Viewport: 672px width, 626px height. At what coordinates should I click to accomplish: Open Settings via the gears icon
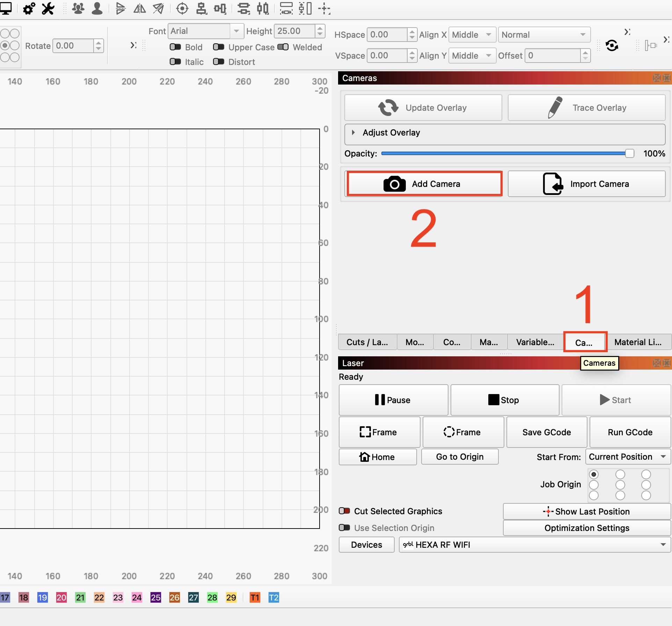pos(29,8)
